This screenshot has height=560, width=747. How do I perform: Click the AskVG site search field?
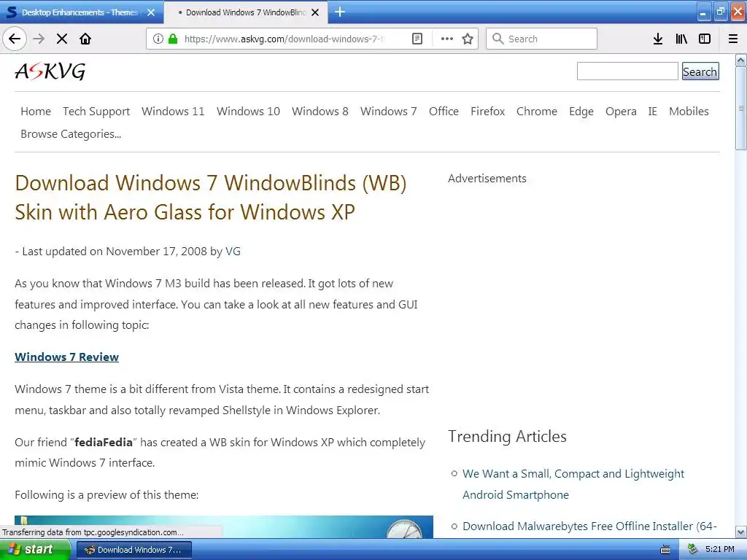[x=627, y=71]
